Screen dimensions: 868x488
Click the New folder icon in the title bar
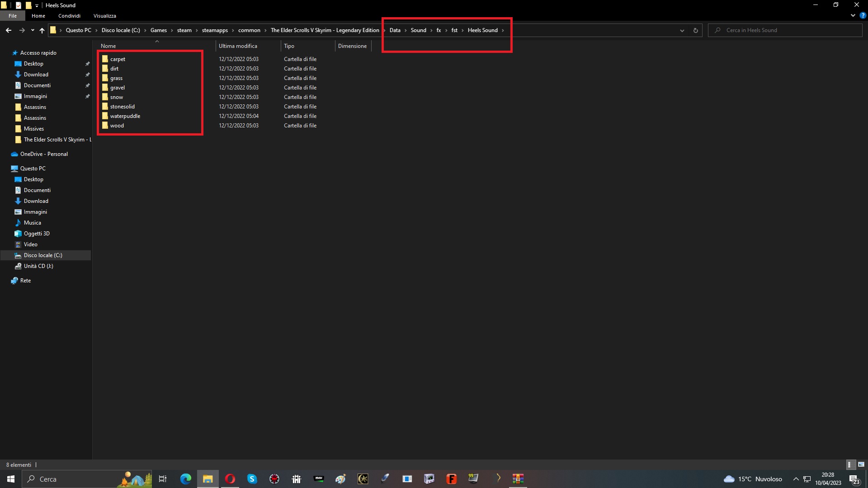28,5
